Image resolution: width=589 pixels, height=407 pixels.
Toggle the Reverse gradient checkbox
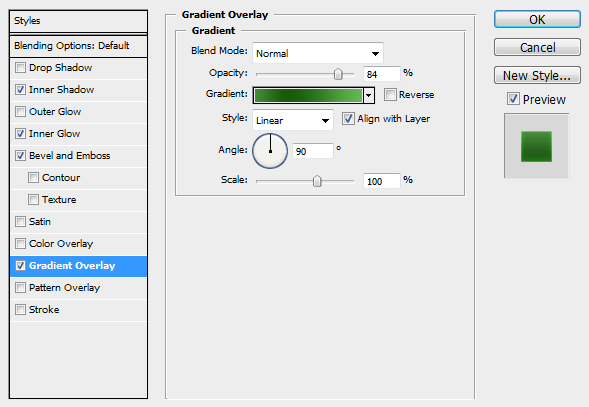[x=390, y=95]
